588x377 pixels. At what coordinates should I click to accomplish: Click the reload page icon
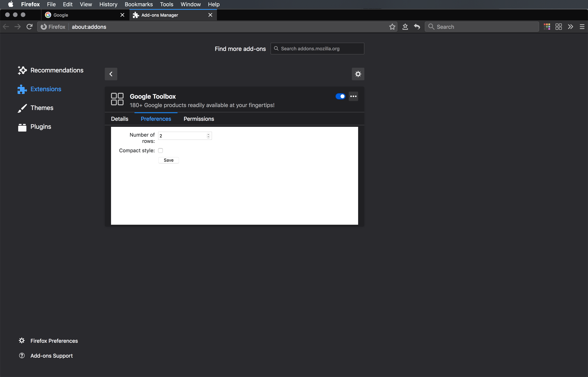pyautogui.click(x=30, y=27)
